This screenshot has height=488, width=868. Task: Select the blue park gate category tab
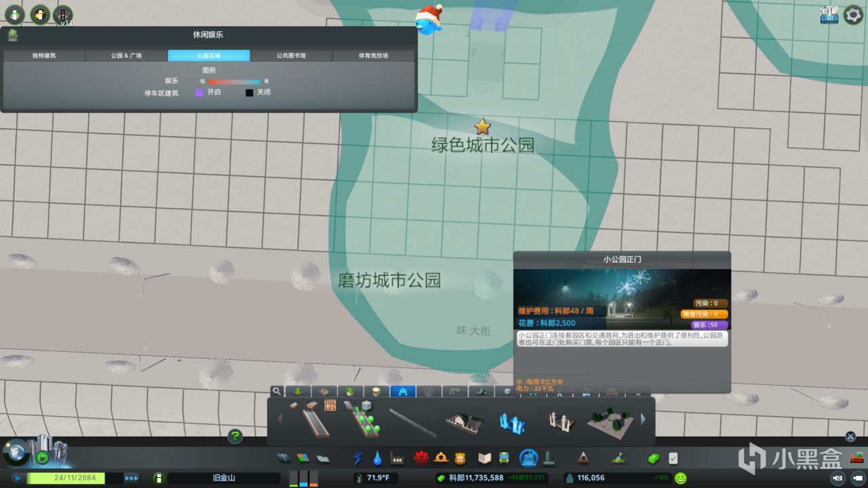[x=403, y=391]
